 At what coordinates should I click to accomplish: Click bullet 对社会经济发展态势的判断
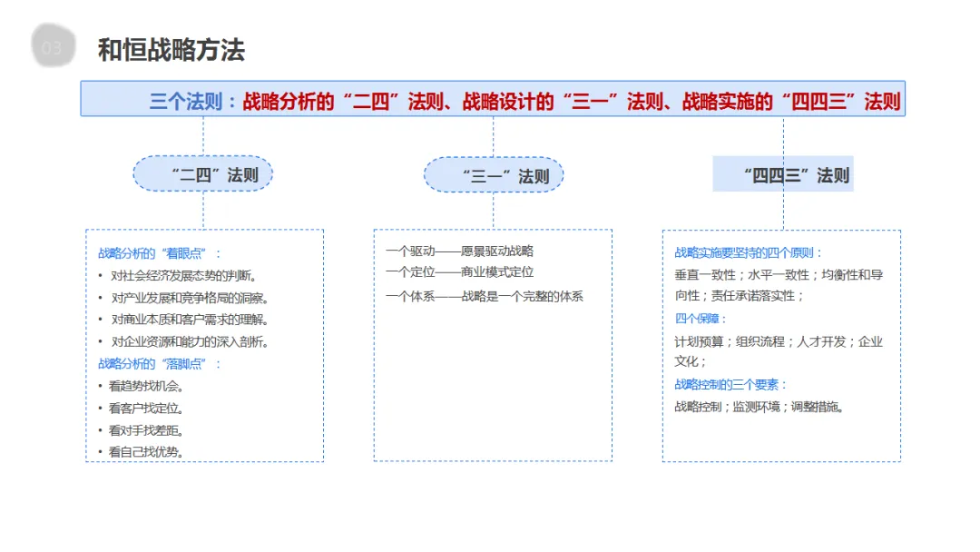[x=183, y=276]
